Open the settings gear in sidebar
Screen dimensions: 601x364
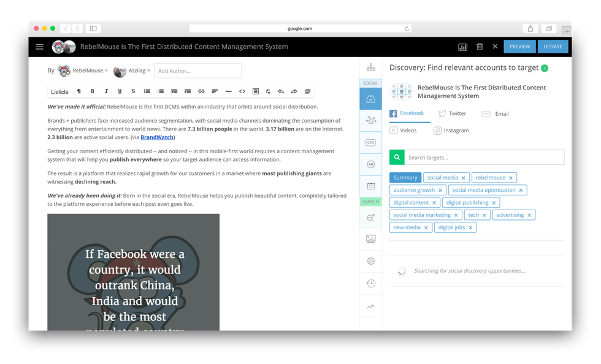(x=370, y=261)
